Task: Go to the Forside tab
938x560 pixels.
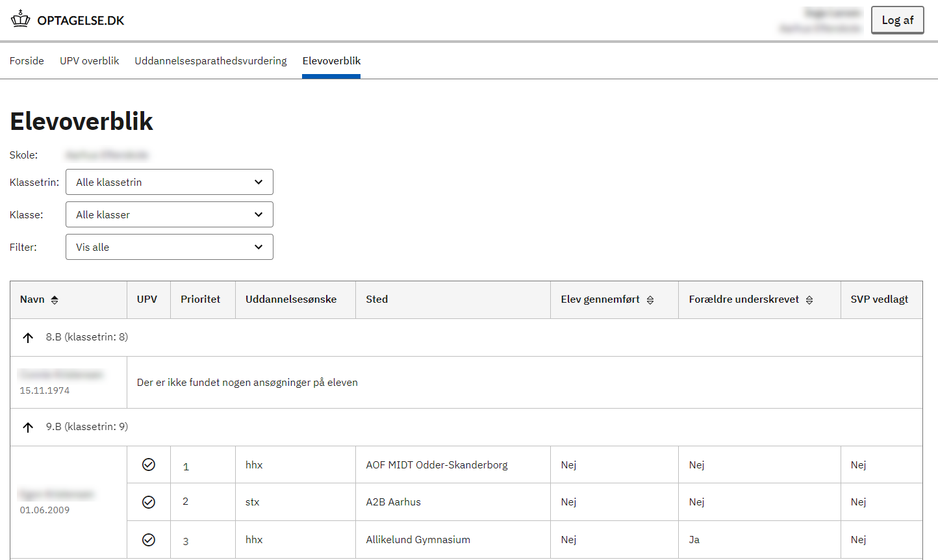Action: point(27,60)
